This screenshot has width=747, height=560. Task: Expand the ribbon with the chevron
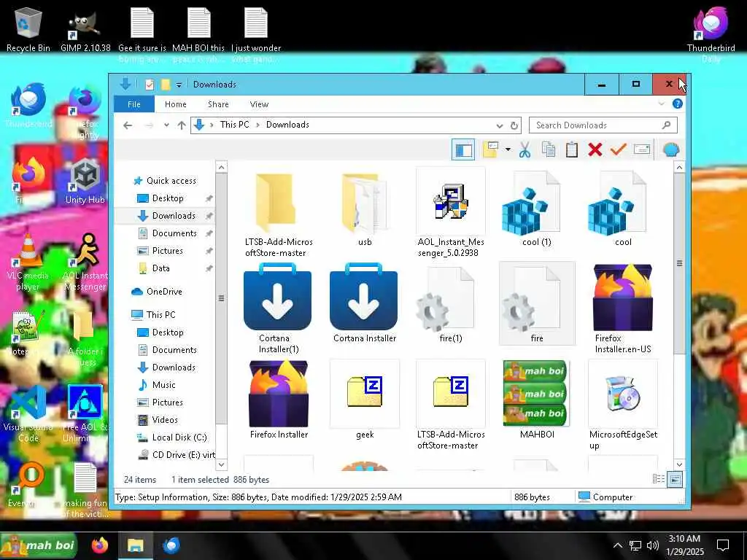coord(661,104)
